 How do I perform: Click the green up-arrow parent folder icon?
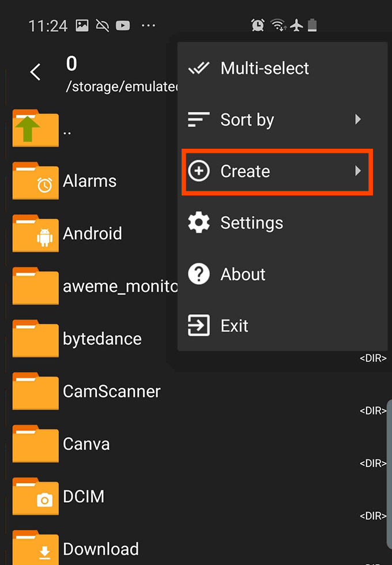coord(35,129)
